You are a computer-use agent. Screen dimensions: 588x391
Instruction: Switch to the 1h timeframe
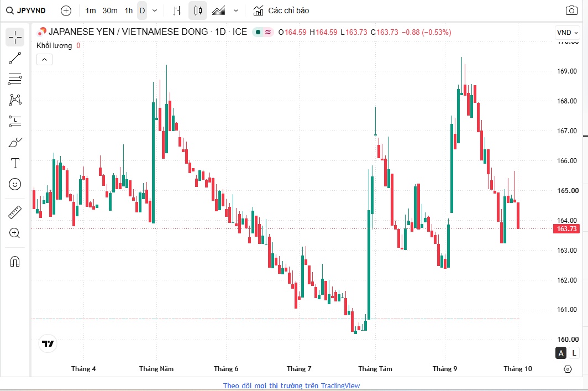click(129, 11)
